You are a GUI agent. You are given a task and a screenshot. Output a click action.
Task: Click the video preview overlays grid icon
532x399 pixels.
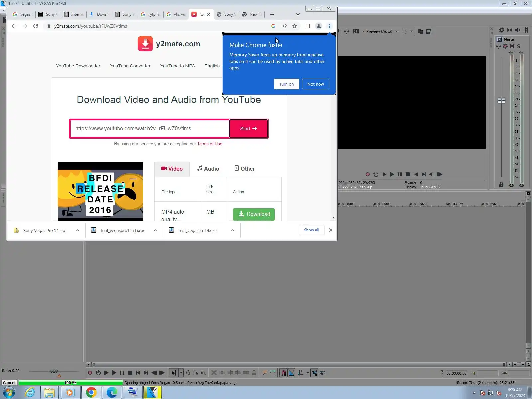404,31
